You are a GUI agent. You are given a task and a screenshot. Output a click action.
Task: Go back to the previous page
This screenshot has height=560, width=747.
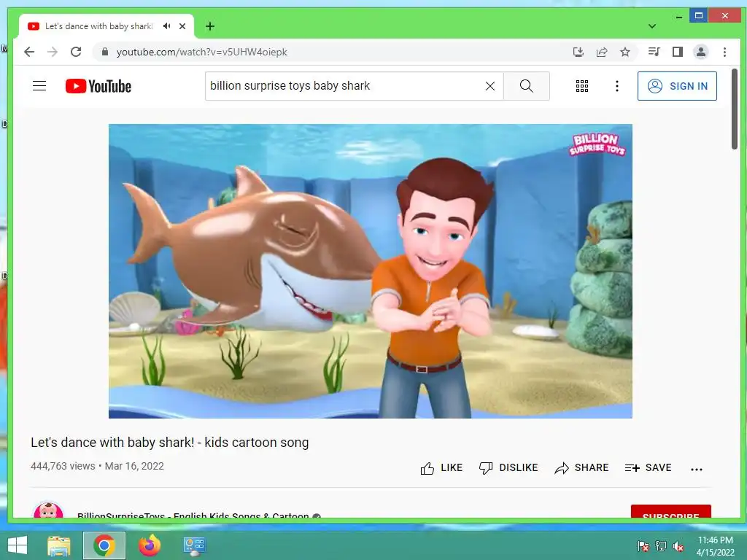pos(29,52)
